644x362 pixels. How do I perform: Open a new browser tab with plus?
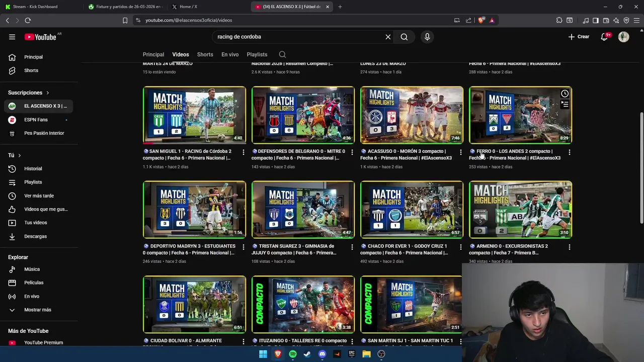[340, 7]
